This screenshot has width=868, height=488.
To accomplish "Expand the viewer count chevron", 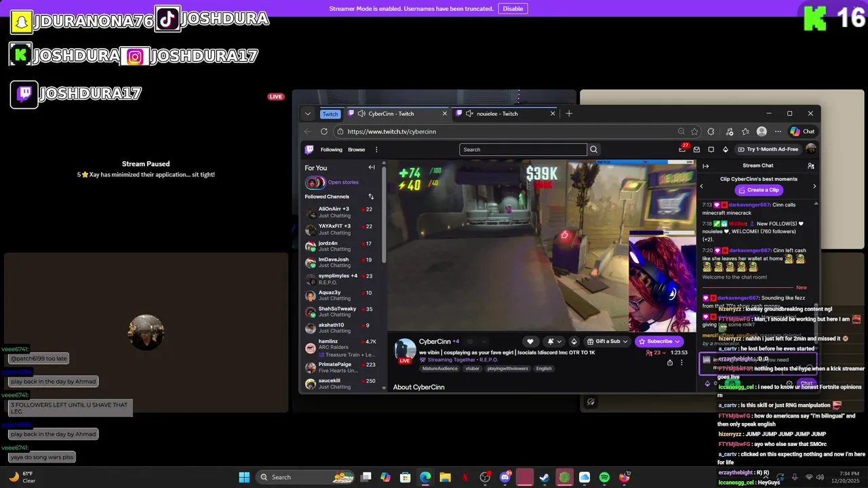I will (x=665, y=352).
